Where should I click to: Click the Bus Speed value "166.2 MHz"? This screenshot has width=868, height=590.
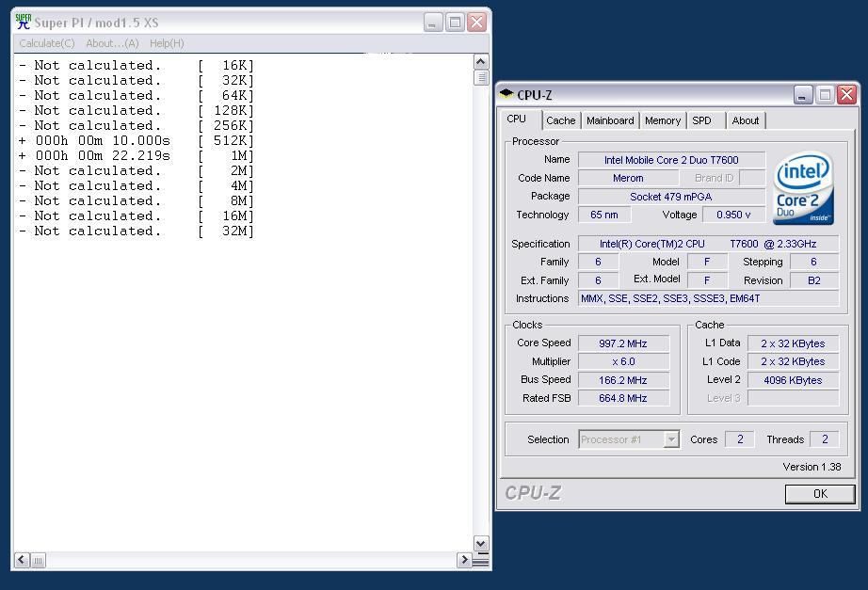click(623, 379)
